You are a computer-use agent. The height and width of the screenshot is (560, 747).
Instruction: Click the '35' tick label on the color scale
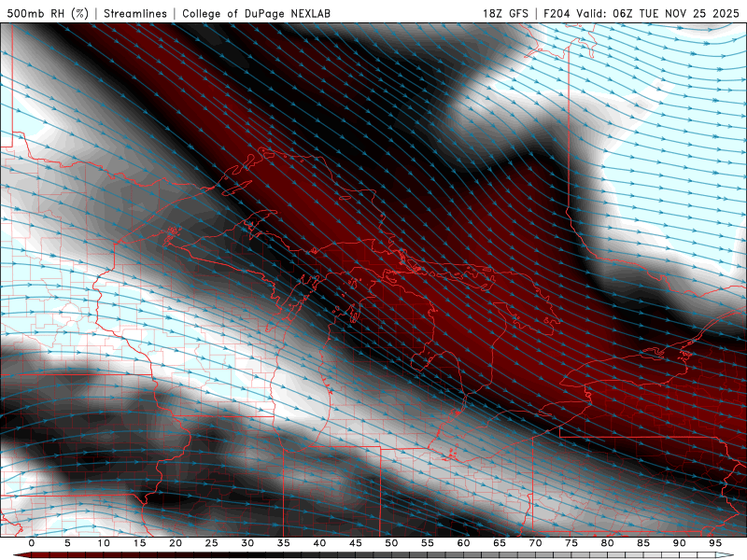(284, 543)
